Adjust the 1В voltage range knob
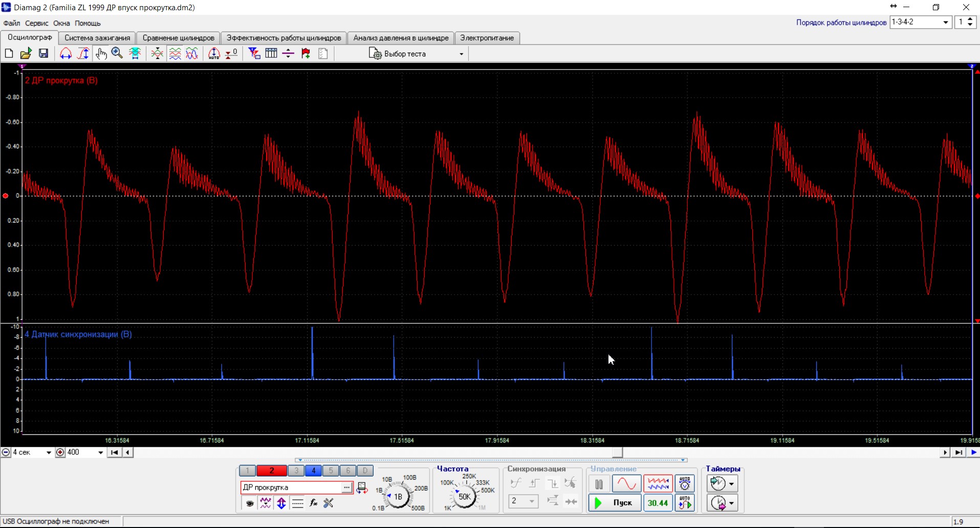The height and width of the screenshot is (528, 980). tap(398, 496)
